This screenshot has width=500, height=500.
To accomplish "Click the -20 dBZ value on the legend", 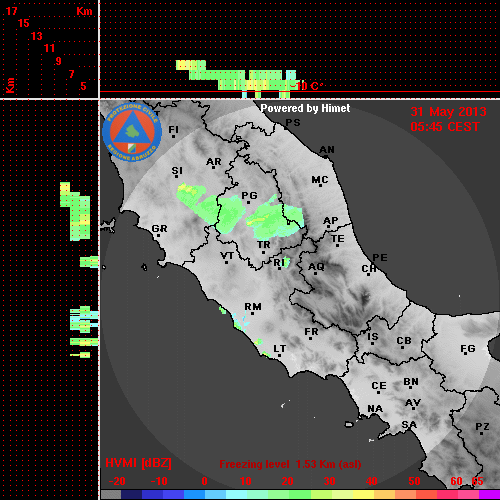I will click(x=117, y=481).
